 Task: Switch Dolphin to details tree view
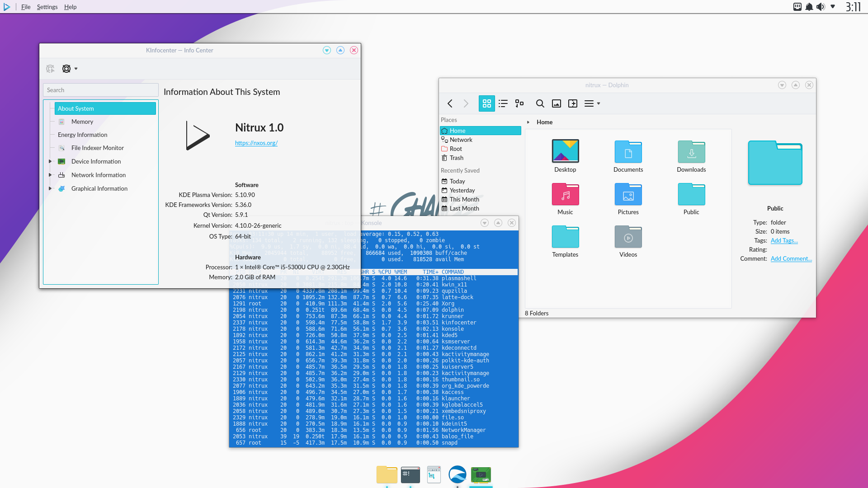519,103
